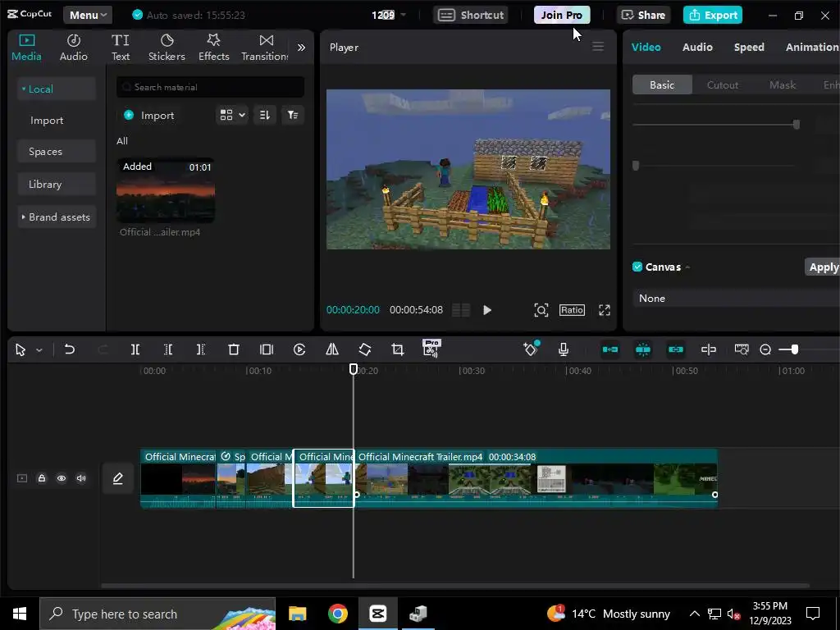Click the Search material field
The height and width of the screenshot is (630, 840).
pyautogui.click(x=211, y=87)
